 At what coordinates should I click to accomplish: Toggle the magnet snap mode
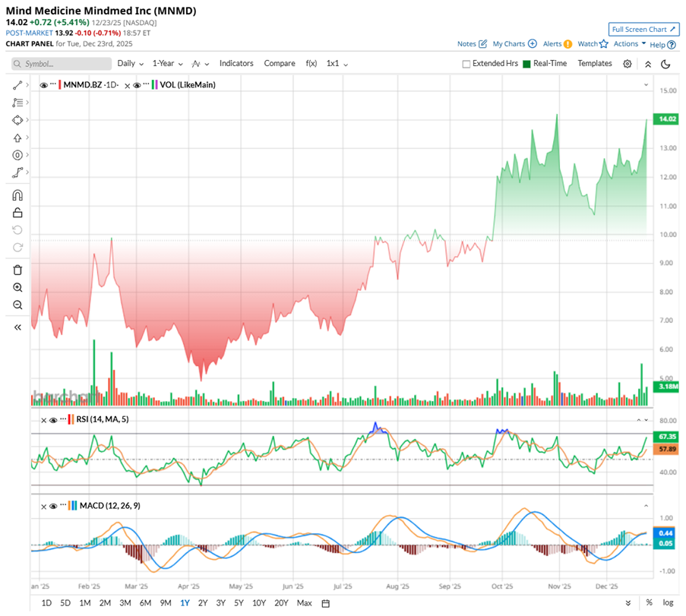(17, 195)
